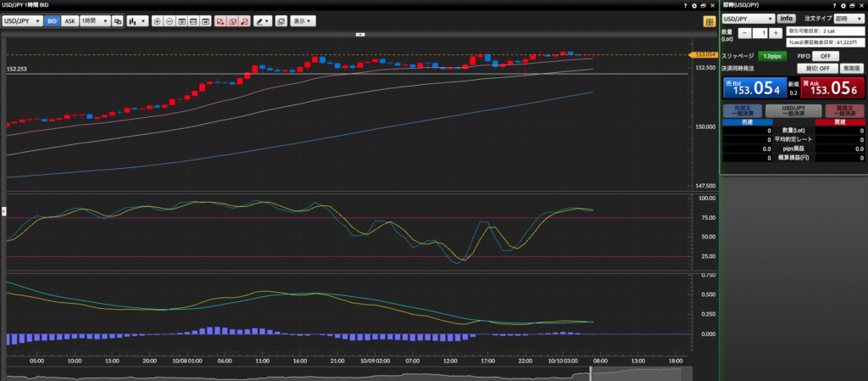Screen dimensions: 868x381
Task: Click the zoom out magnifier icon
Action: click(x=170, y=20)
